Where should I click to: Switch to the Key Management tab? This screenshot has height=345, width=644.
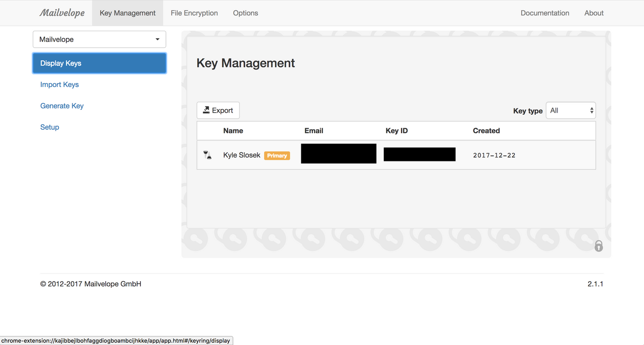(x=128, y=13)
